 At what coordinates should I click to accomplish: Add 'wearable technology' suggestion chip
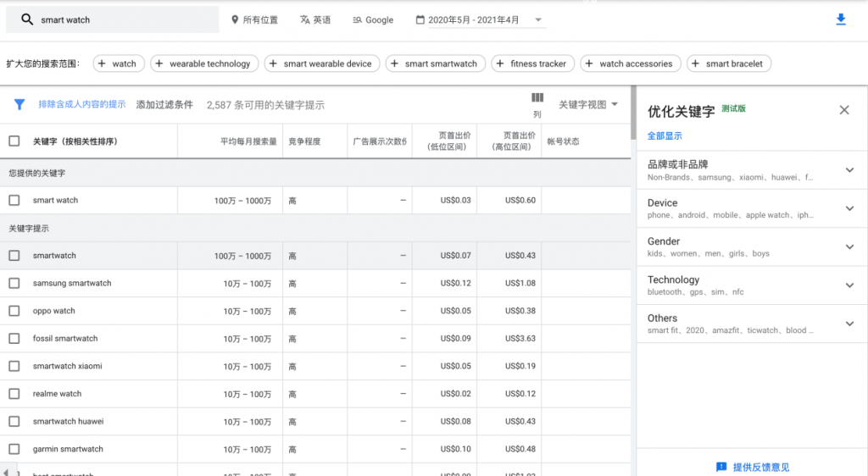coord(204,64)
